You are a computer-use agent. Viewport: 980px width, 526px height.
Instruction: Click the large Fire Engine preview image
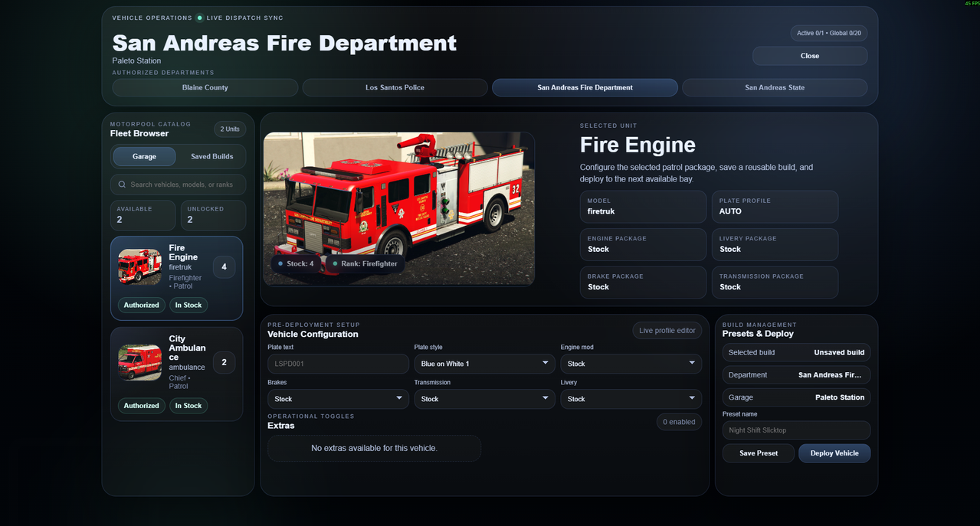(399, 208)
